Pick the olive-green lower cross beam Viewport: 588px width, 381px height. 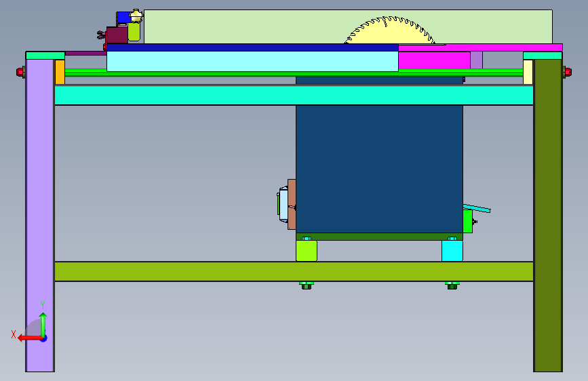tap(294, 271)
